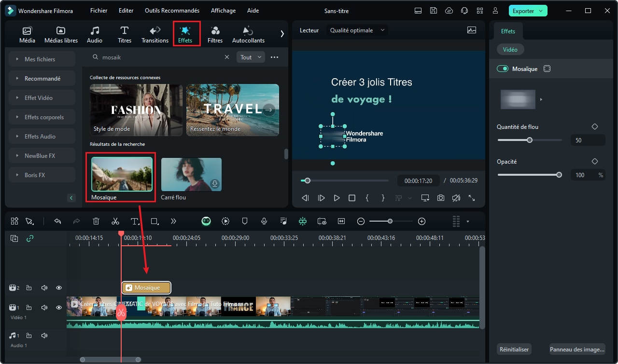This screenshot has width=618, height=364.
Task: Expand Mes fichiers category
Action: 42,59
